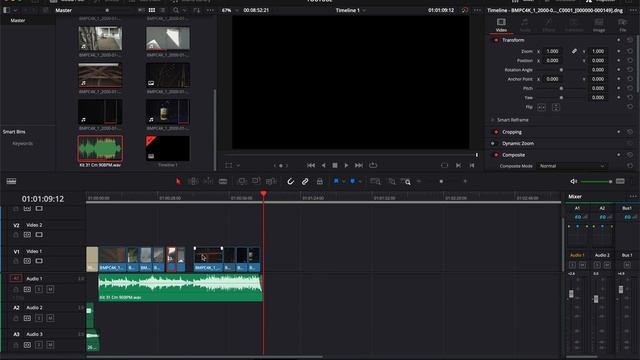
Task: Toggle the Snapping magnet icon
Action: click(x=290, y=181)
